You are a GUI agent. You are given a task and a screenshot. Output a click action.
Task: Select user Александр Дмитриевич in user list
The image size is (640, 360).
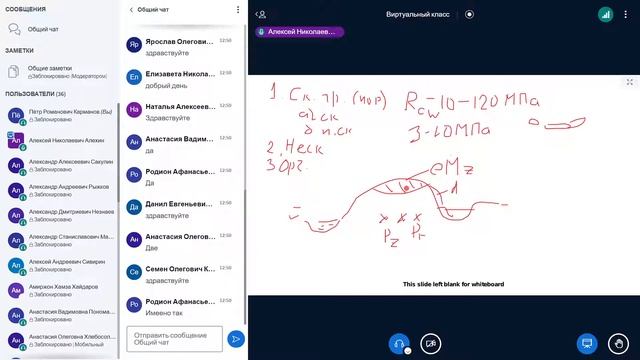61,215
